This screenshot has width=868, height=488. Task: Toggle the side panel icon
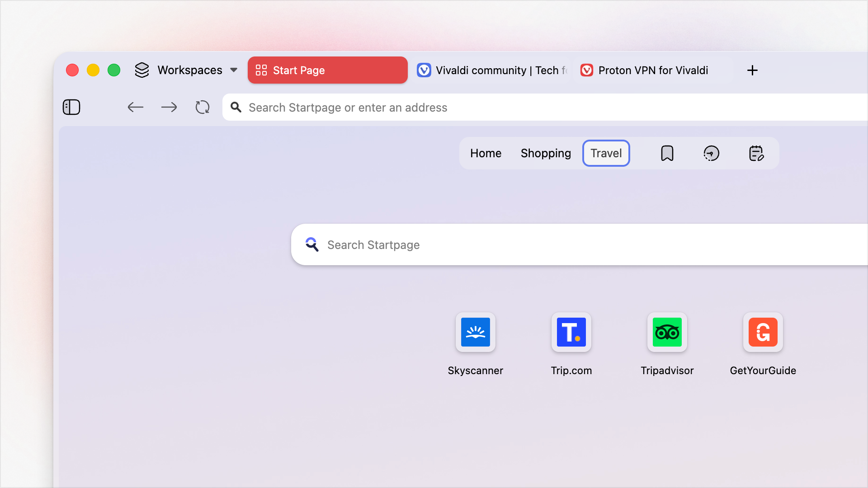pyautogui.click(x=71, y=107)
